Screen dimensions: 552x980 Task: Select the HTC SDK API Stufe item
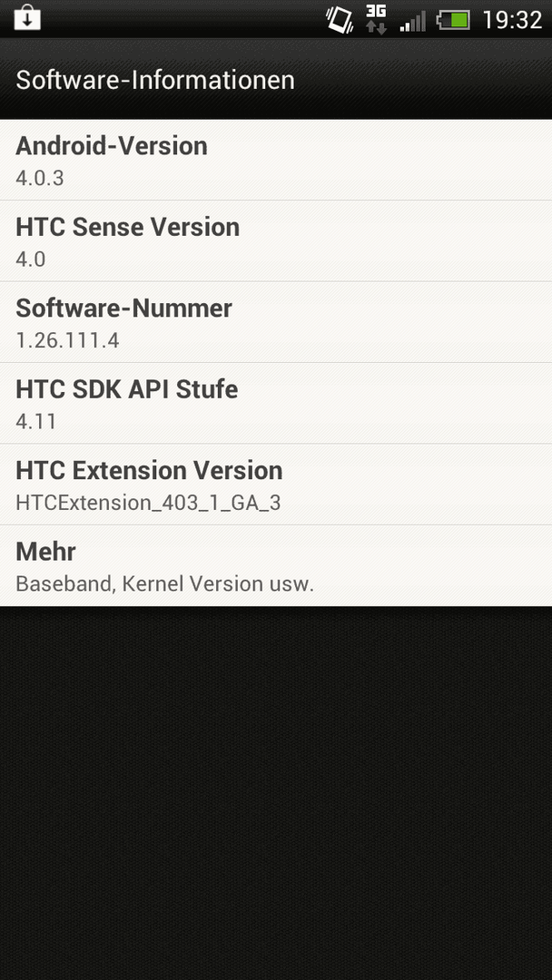(276, 404)
